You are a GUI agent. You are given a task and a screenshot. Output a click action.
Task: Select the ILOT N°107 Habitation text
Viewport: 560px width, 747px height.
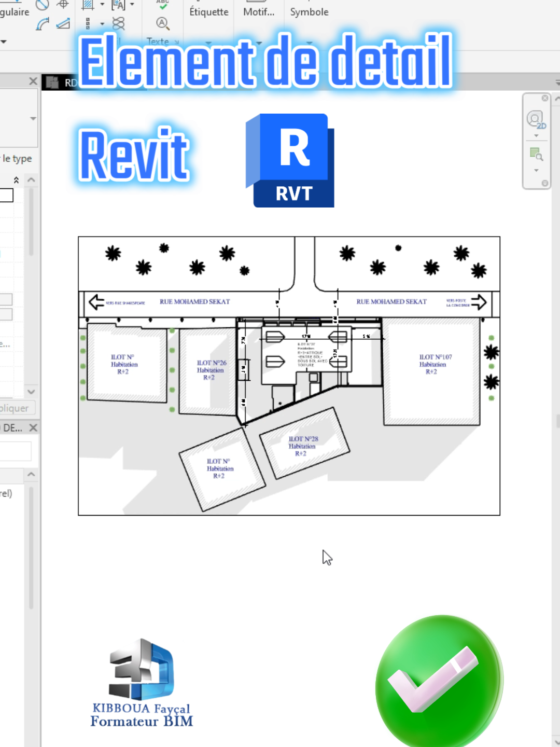(435, 364)
